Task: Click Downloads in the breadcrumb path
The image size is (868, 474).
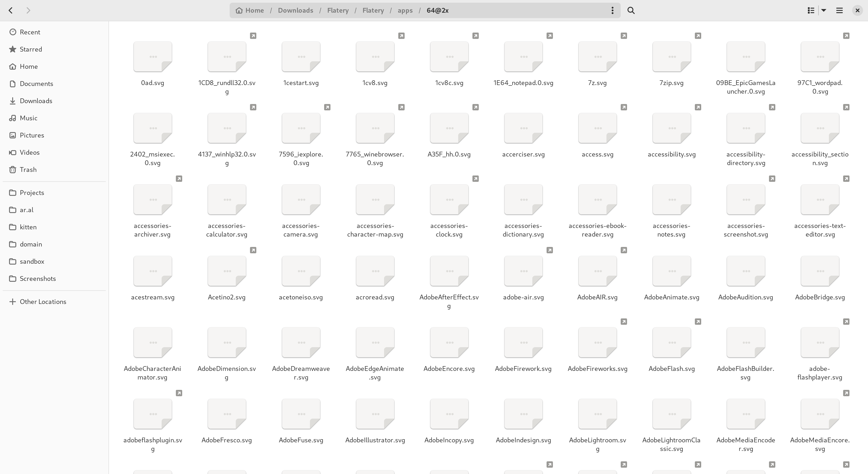Action: pos(295,10)
